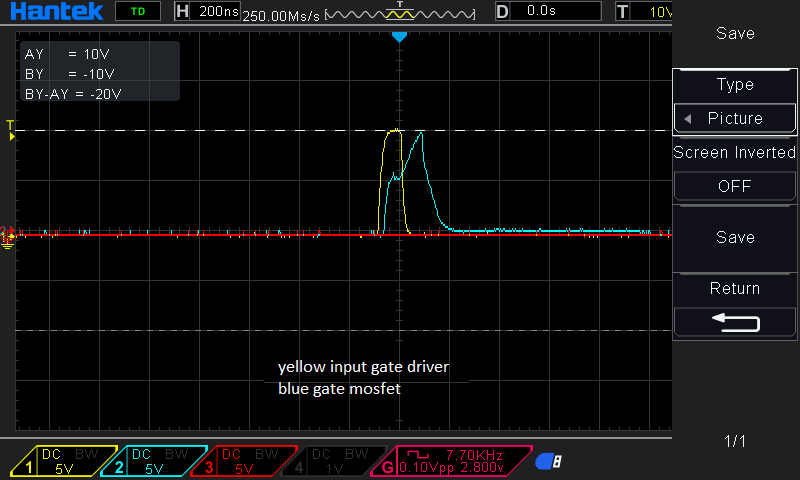Click the BY = -10V cursor readout

(69, 74)
